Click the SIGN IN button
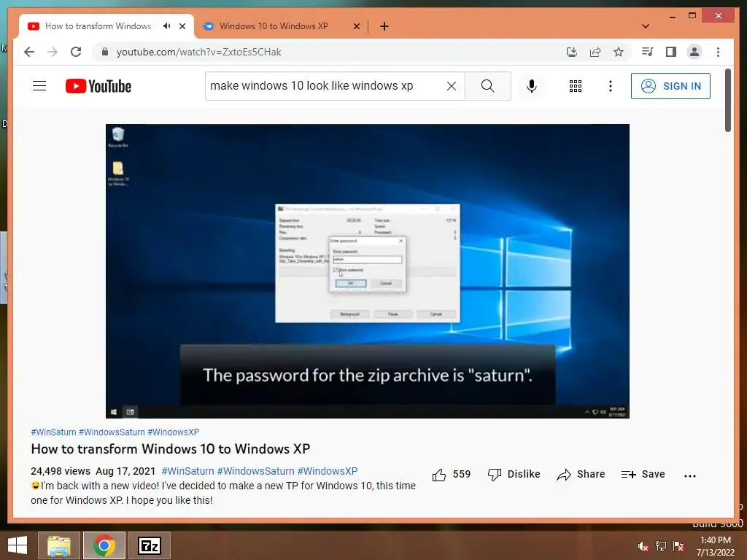The image size is (747, 560). (670, 86)
